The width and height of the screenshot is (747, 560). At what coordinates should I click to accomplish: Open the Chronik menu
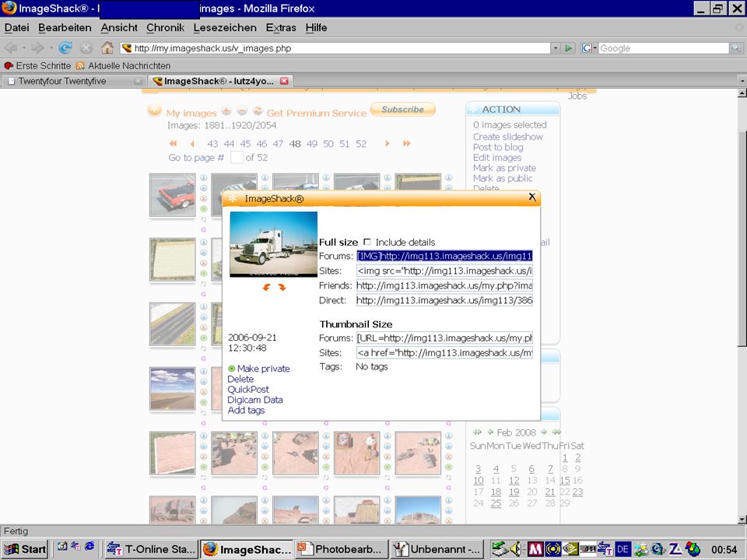coord(165,28)
